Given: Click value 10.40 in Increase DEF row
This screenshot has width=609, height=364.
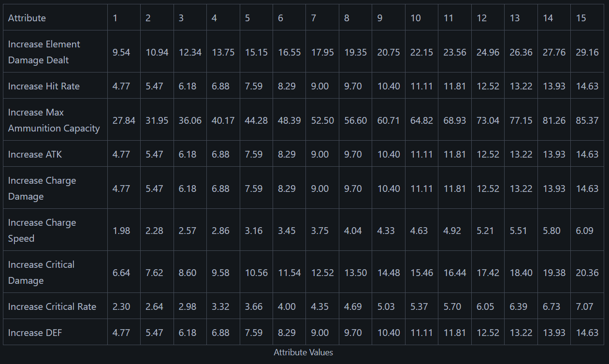Looking at the screenshot, I should click(389, 333).
